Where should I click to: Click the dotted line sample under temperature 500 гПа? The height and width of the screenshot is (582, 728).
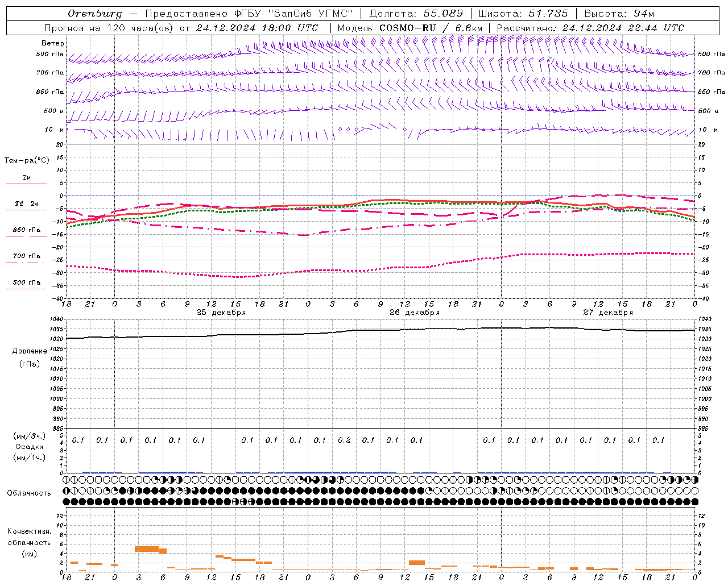(x=26, y=289)
